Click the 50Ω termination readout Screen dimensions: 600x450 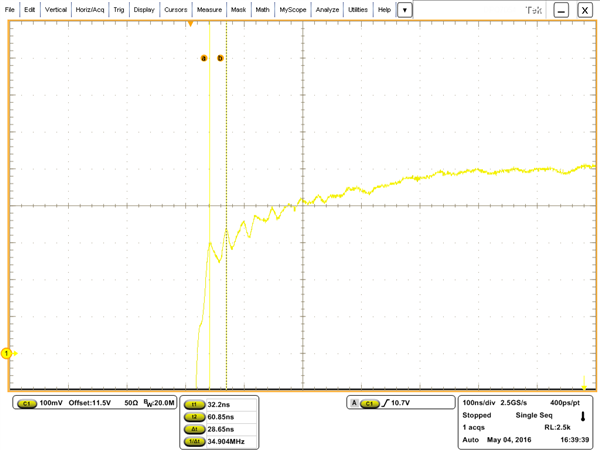pyautogui.click(x=131, y=403)
